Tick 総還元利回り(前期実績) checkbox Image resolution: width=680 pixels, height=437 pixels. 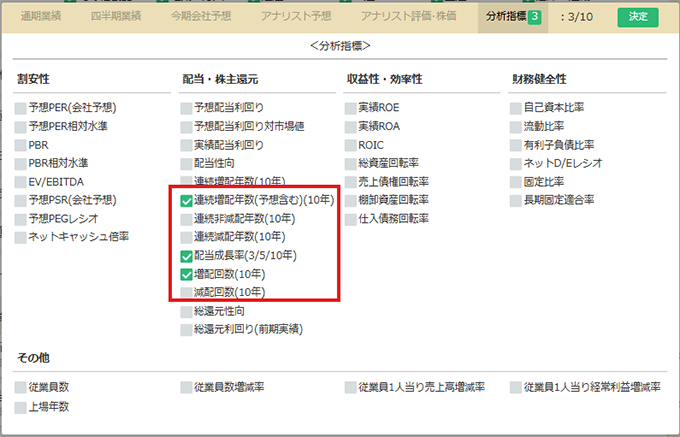pos(186,330)
